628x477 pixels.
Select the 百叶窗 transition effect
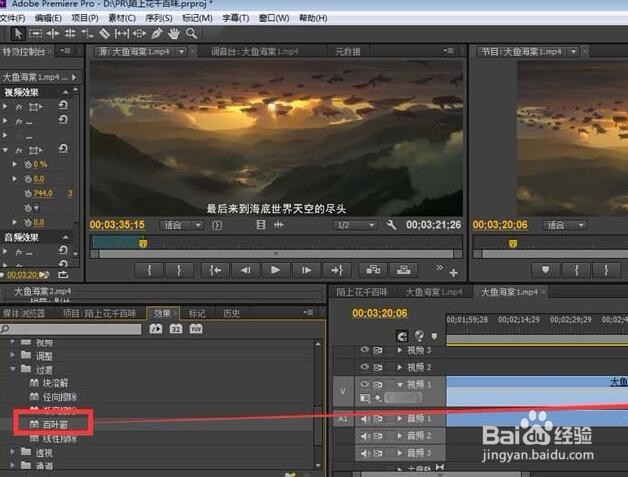tap(55, 424)
